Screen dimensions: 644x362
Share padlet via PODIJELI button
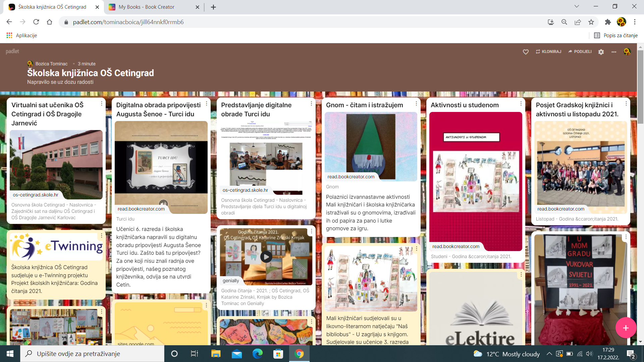(x=580, y=52)
